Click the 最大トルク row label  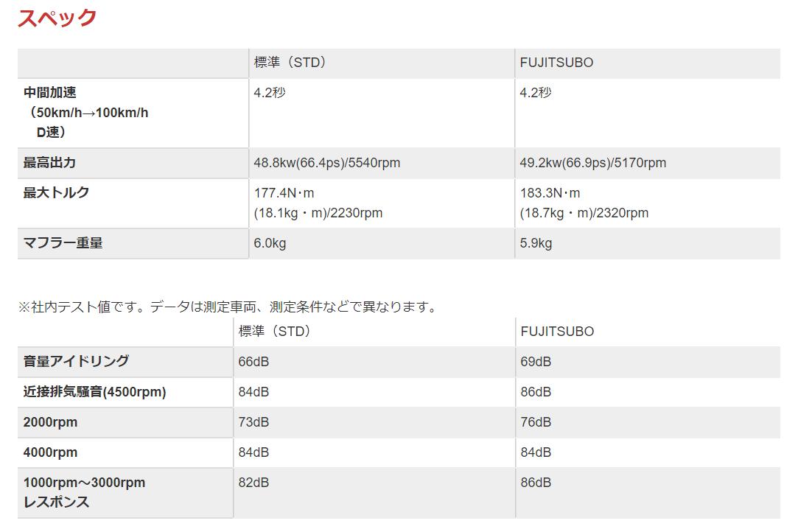click(56, 193)
